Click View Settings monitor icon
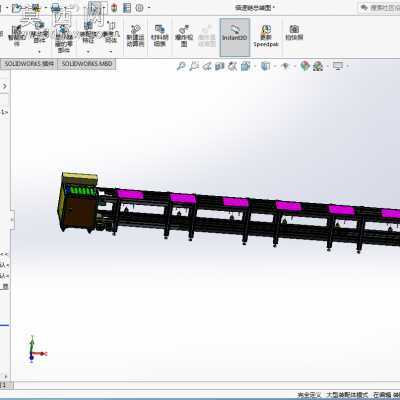400x400 pixels. pyautogui.click(x=338, y=66)
